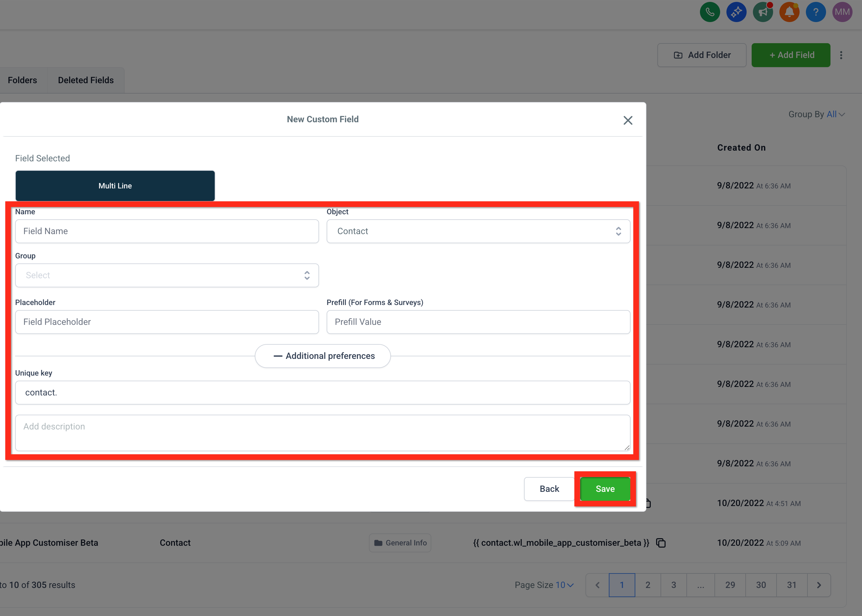Viewport: 862px width, 616px height.
Task: Go to page 29
Action: pyautogui.click(x=730, y=585)
